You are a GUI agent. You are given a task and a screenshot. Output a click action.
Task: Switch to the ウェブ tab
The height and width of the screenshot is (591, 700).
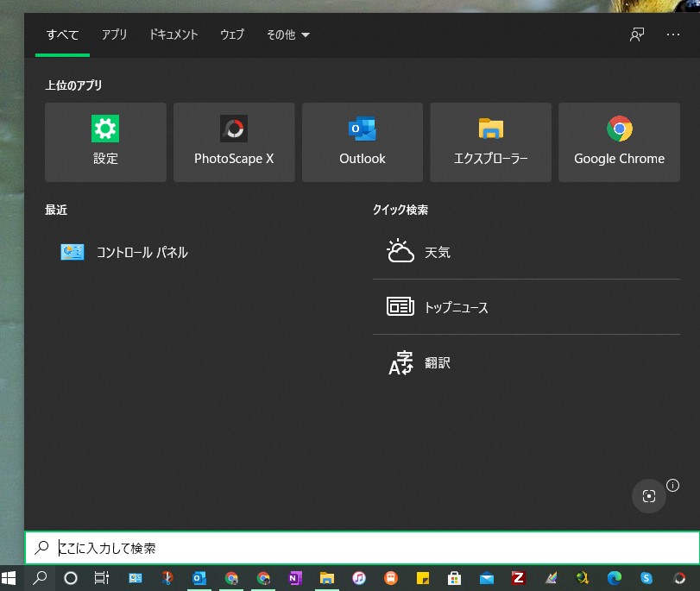[x=232, y=35]
